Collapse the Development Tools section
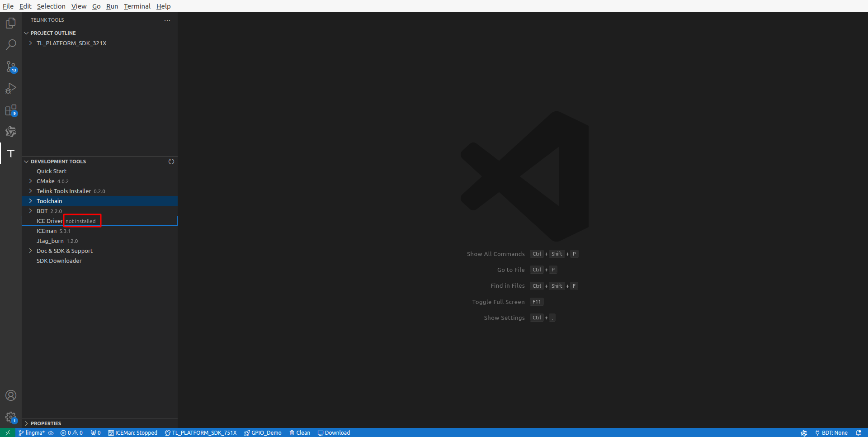The width and height of the screenshot is (868, 437). tap(26, 161)
